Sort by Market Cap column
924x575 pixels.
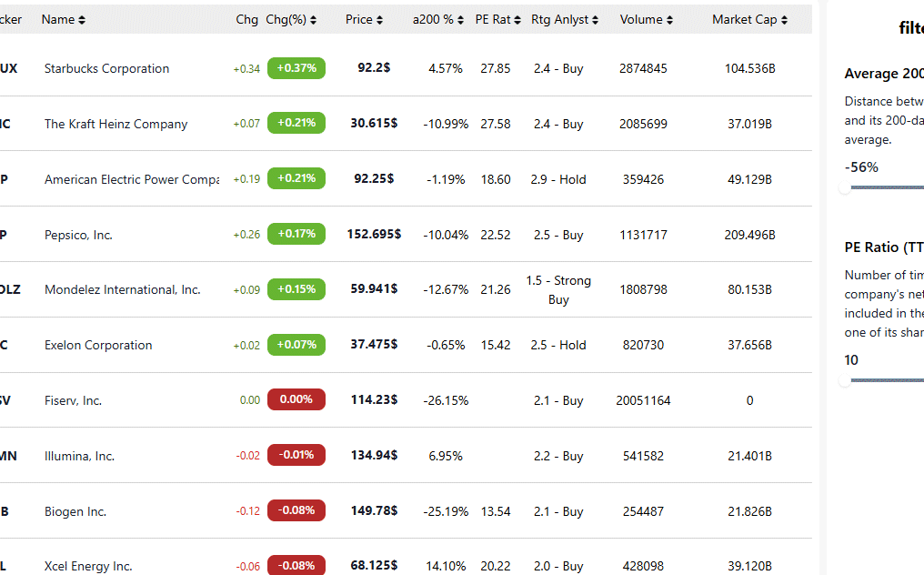coord(749,20)
